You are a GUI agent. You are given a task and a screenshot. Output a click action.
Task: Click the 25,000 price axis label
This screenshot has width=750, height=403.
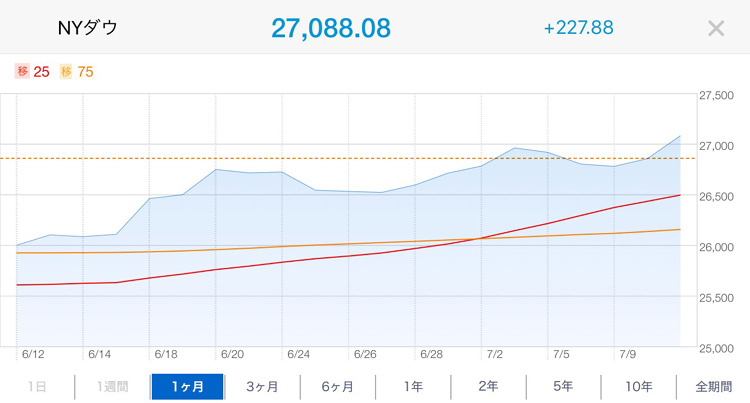click(x=716, y=349)
